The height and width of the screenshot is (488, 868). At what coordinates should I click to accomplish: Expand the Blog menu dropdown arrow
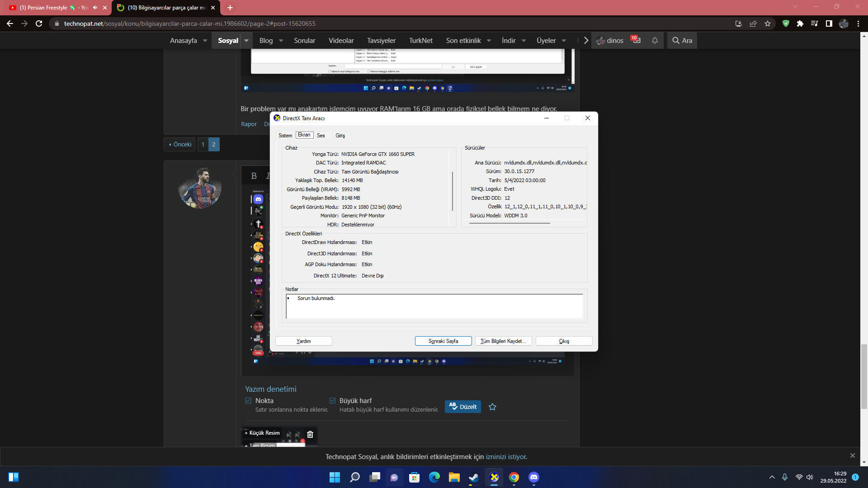click(281, 41)
